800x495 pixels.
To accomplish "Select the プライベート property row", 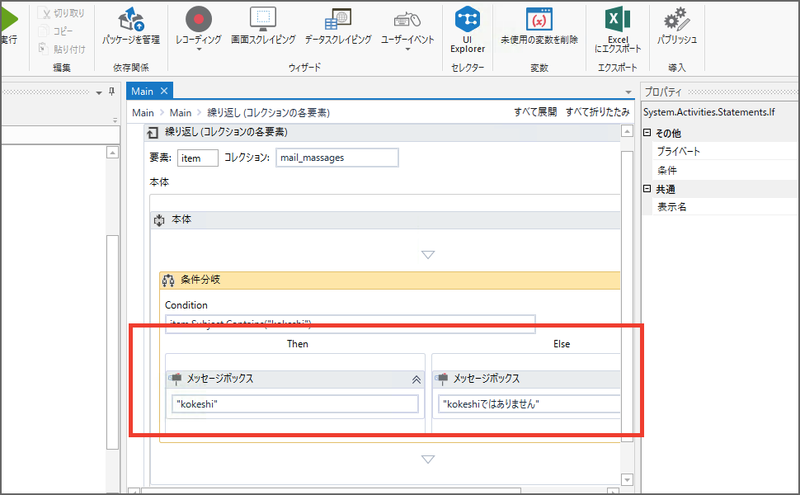I will [724, 151].
